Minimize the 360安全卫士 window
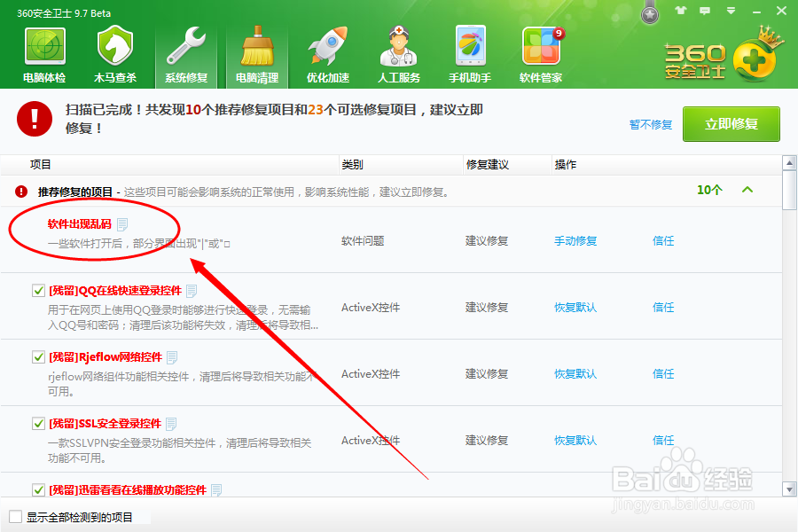The height and width of the screenshot is (532, 798). click(x=756, y=11)
